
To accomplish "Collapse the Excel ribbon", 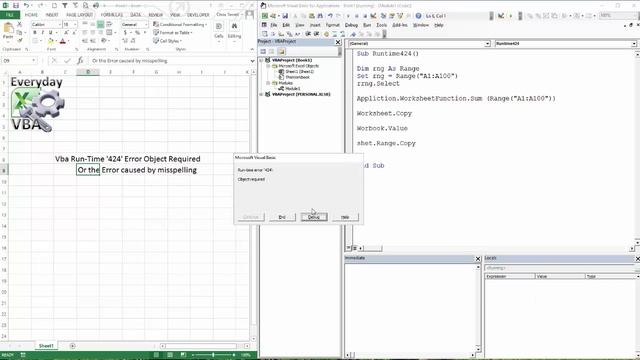I will 252,49.
